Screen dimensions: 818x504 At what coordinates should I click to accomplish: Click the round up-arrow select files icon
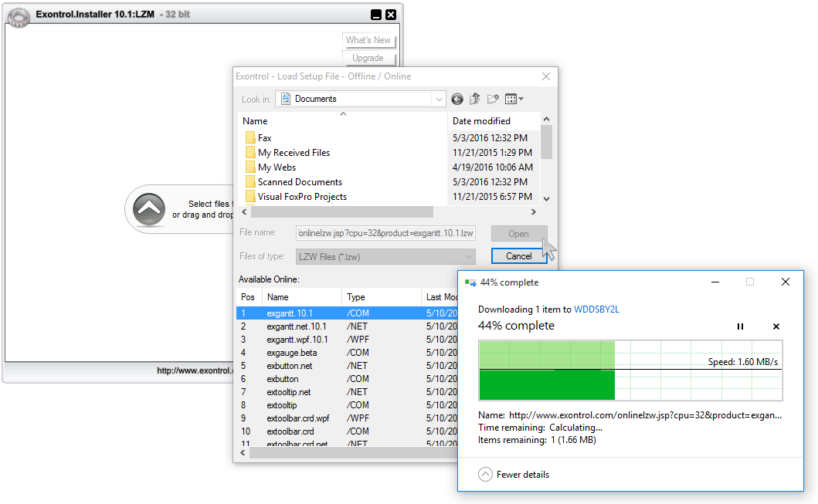point(148,208)
